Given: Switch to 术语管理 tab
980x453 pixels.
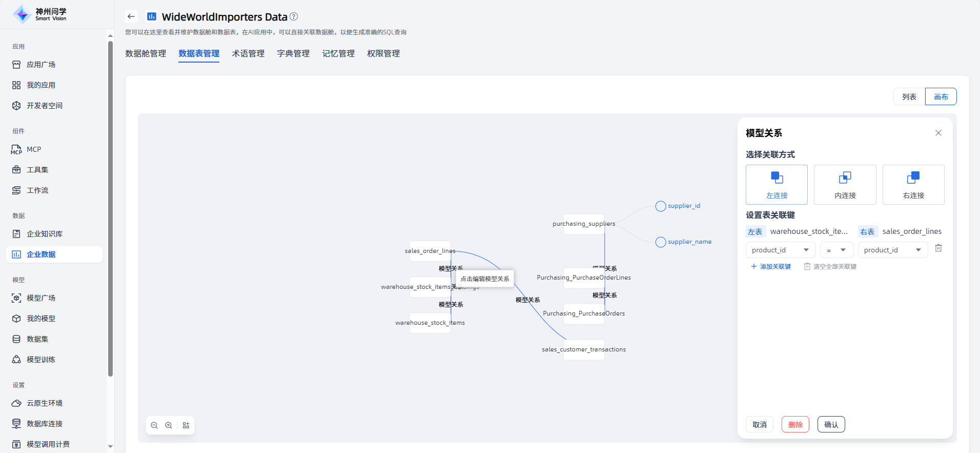Looking at the screenshot, I should [248, 53].
